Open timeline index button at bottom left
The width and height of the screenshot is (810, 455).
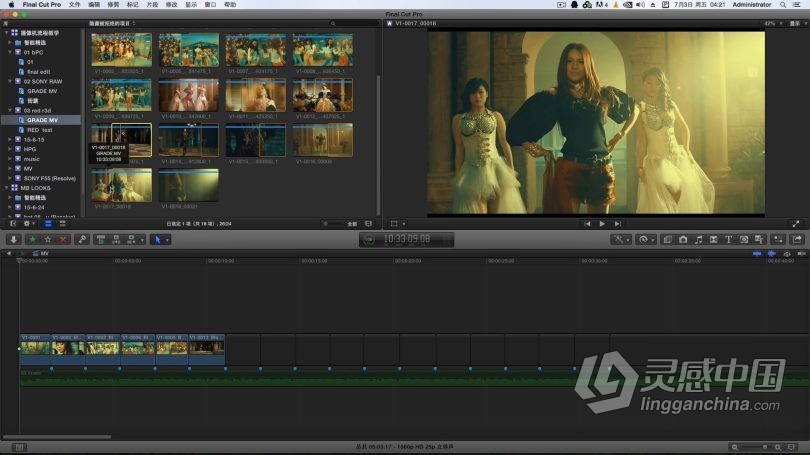click(x=19, y=447)
